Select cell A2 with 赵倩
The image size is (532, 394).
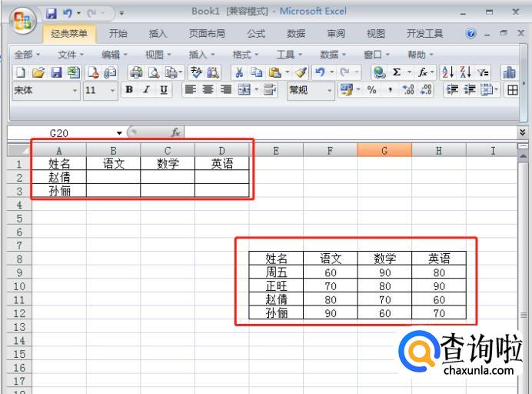(x=59, y=177)
